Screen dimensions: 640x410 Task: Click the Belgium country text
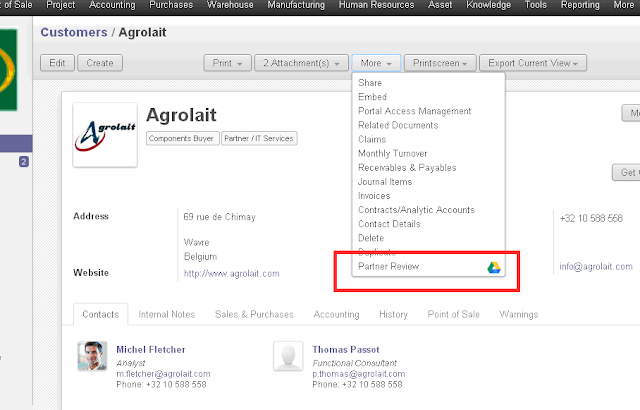click(200, 257)
